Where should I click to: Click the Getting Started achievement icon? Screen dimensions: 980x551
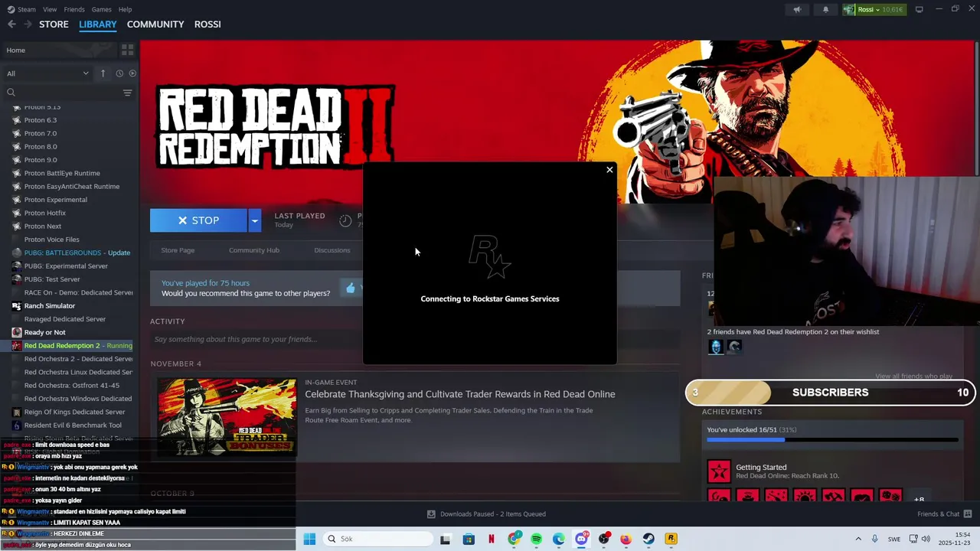(x=719, y=471)
